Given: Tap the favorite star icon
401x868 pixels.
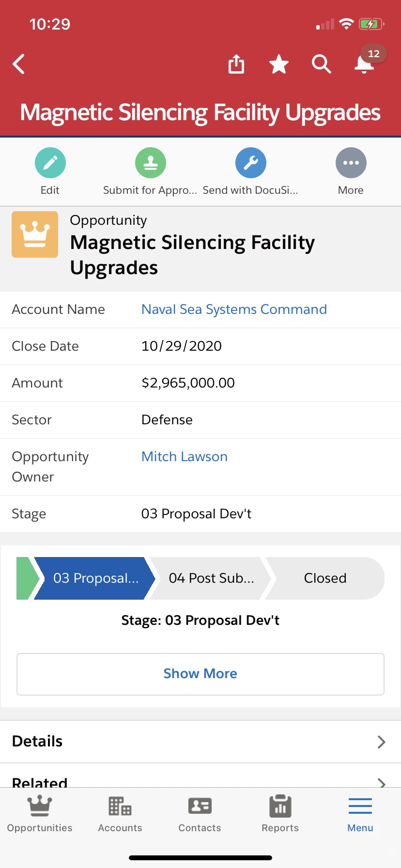Looking at the screenshot, I should [279, 64].
